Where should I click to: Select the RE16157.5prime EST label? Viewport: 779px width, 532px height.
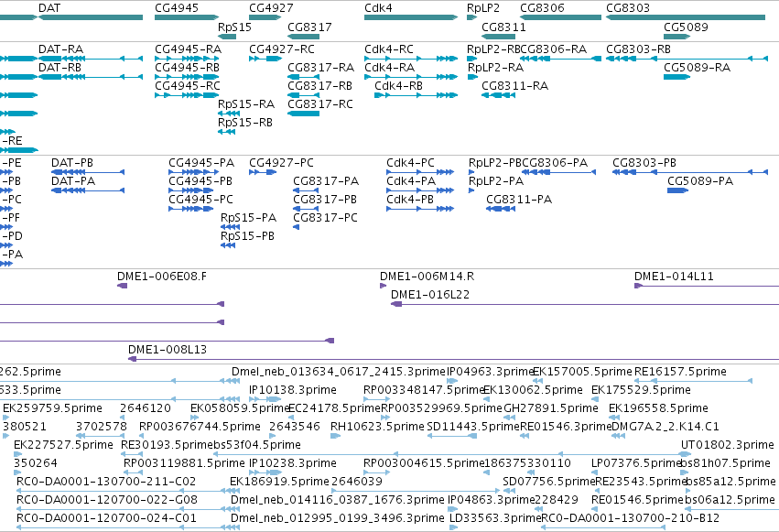(681, 372)
